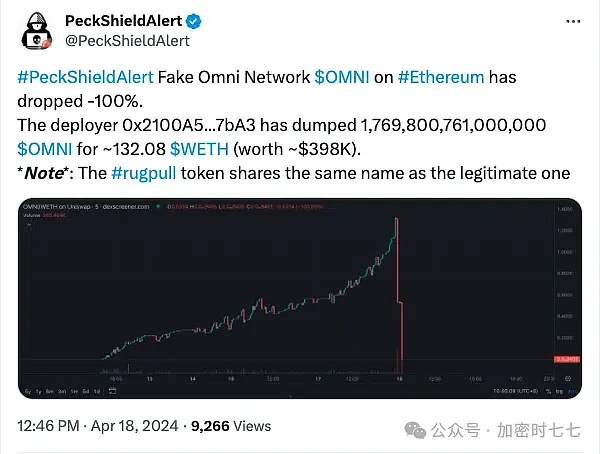
Task: Open the #rugpull hashtag
Action: tap(148, 173)
